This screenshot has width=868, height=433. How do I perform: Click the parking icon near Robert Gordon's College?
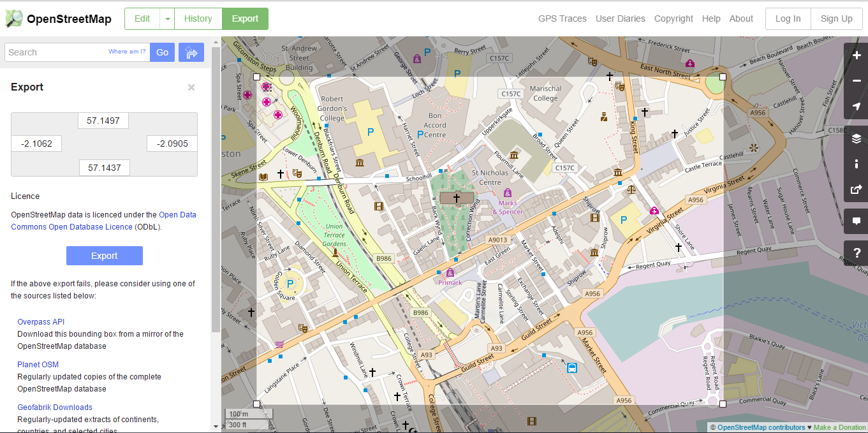point(370,132)
